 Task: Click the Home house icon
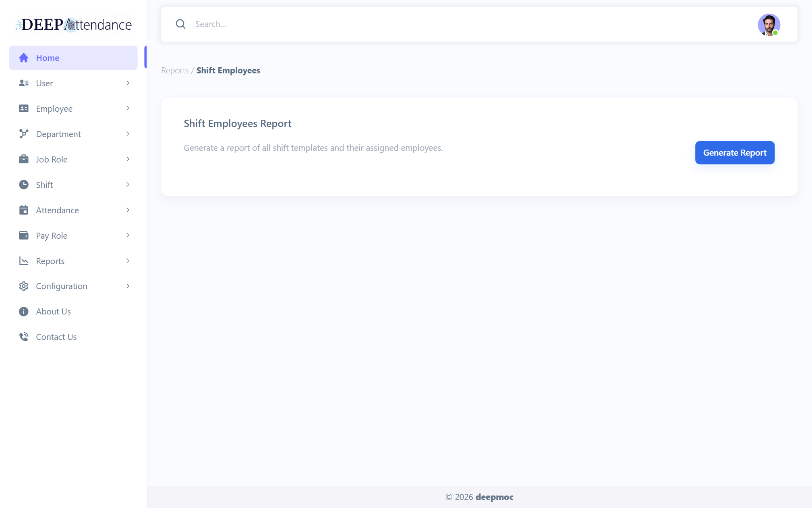pyautogui.click(x=24, y=58)
